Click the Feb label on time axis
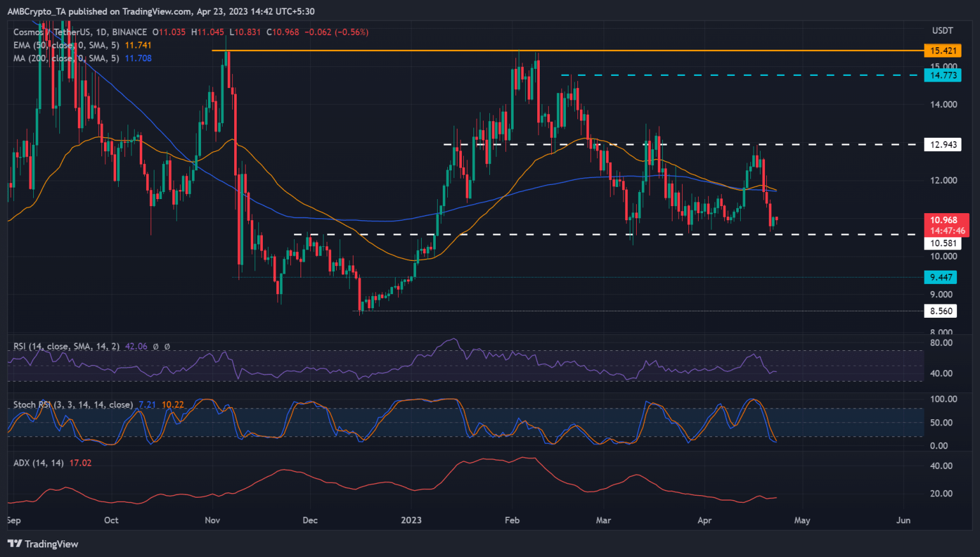Screen dimensions: 980x557 click(512, 520)
